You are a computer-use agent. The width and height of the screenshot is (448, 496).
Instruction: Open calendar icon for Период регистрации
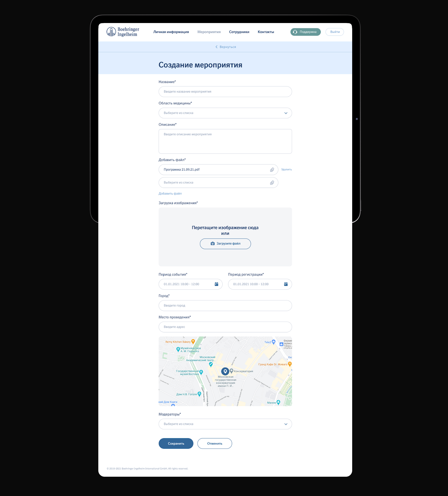point(286,284)
